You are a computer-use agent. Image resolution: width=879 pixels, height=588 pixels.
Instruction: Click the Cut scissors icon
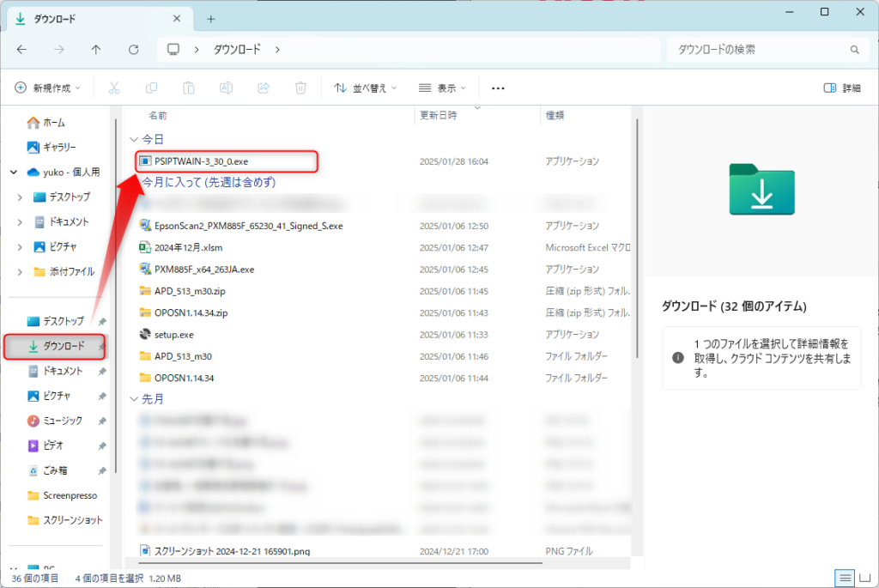(x=114, y=88)
